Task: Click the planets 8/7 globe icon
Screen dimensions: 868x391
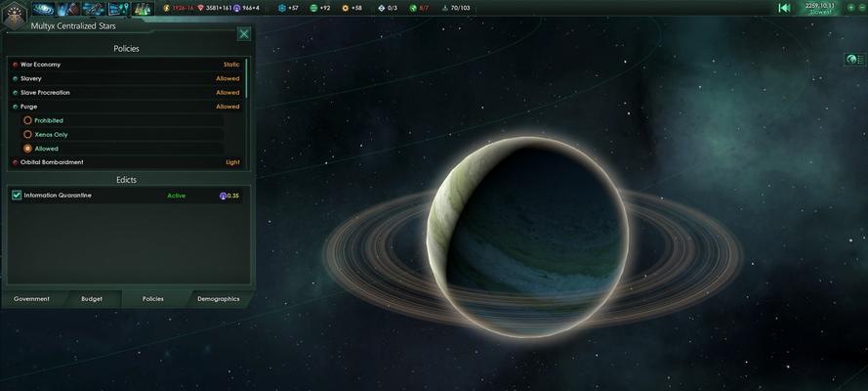Action: pos(413,8)
